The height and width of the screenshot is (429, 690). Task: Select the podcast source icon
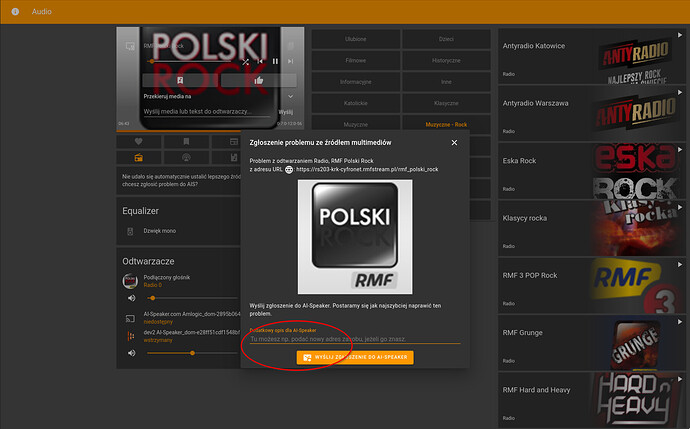tap(186, 158)
